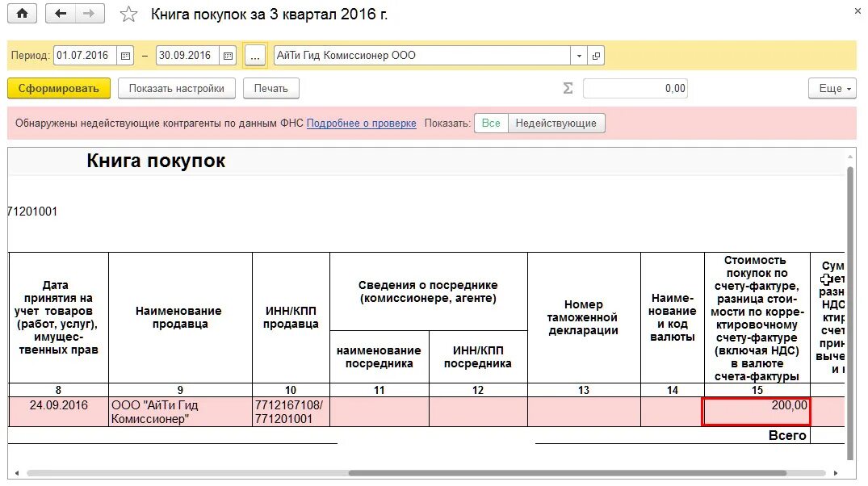Image resolution: width=868 pixels, height=486 pixels.
Task: Click the column number 13 cell
Action: (584, 390)
